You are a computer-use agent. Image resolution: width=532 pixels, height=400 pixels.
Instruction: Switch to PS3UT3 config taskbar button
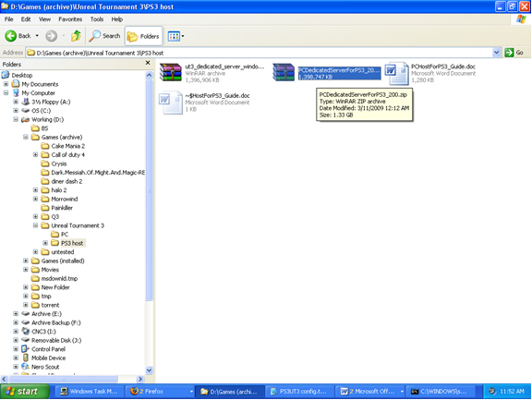point(299,392)
